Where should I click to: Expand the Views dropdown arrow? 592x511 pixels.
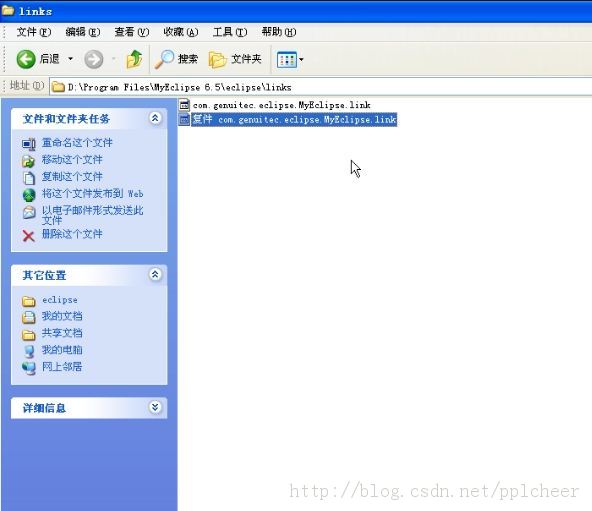point(301,60)
